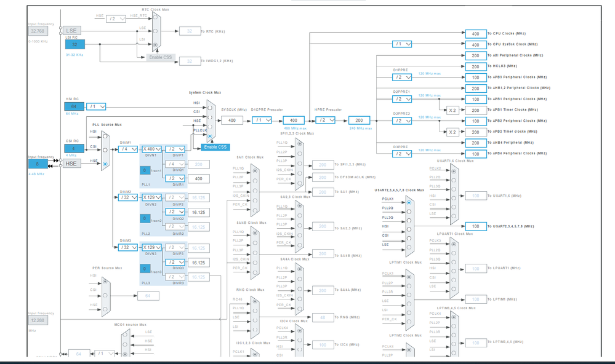615x364 pixels.
Task: Click the HSE oscillator block
Action: click(71, 164)
